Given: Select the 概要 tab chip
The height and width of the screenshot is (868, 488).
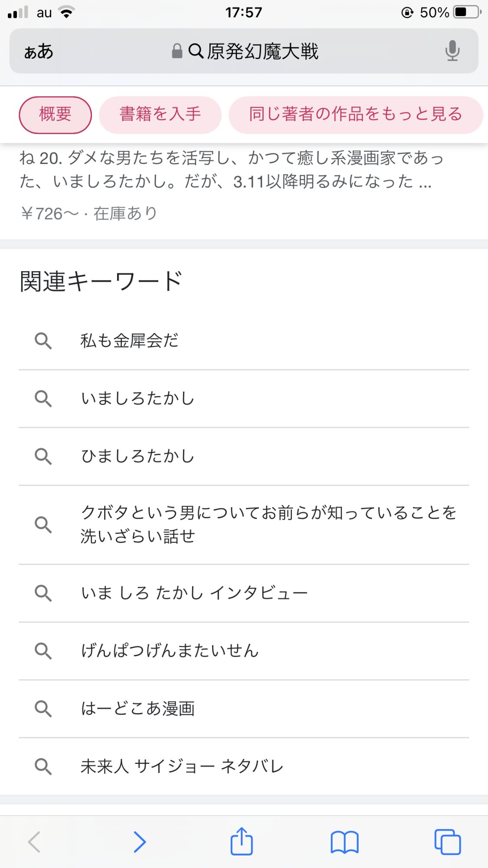Looking at the screenshot, I should [55, 115].
